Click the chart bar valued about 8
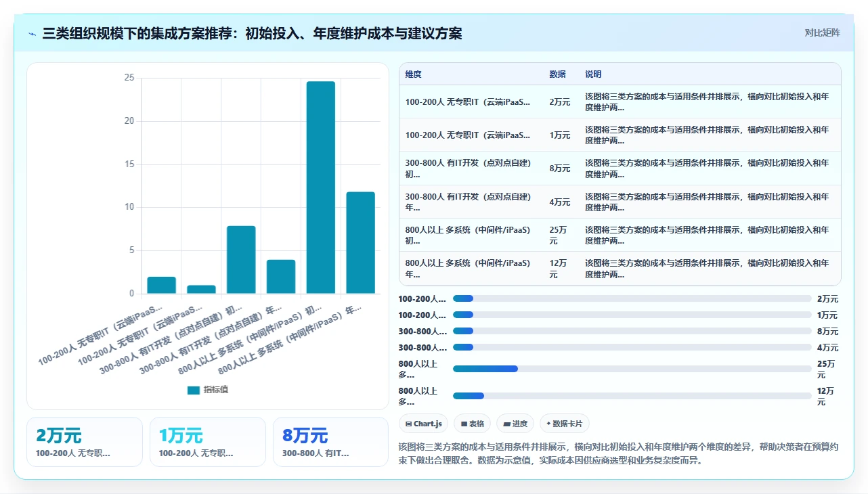Image resolution: width=868 pixels, height=494 pixels. click(241, 260)
